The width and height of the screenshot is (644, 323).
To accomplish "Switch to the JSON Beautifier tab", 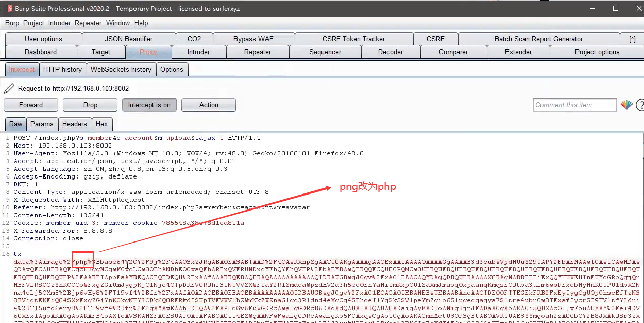I will pos(129,39).
